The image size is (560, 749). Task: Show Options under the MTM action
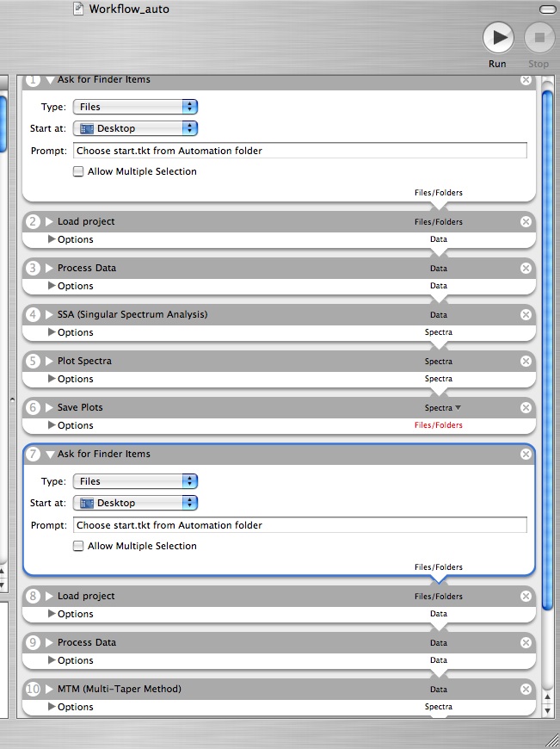coord(52,706)
